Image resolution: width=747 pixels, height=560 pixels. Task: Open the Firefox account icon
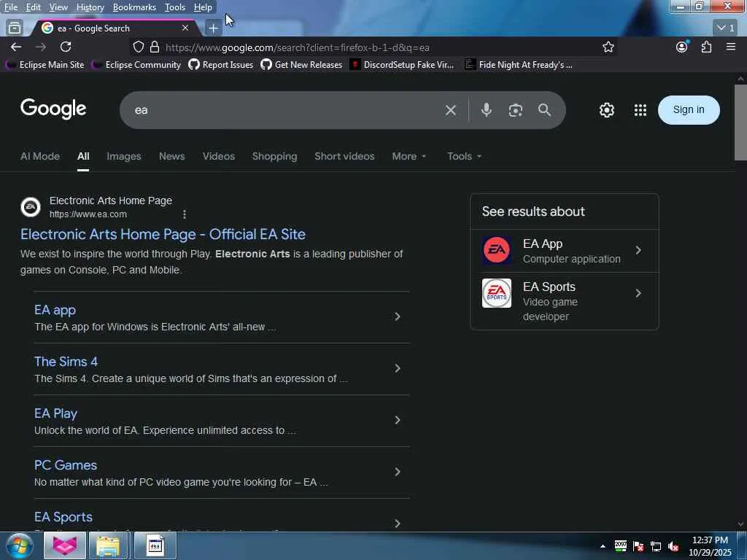pos(682,47)
